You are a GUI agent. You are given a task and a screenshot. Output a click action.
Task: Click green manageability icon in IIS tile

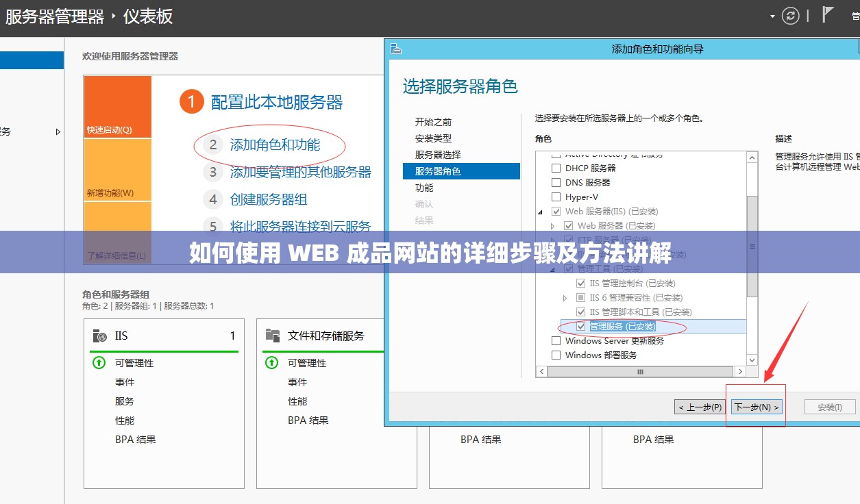tap(99, 362)
